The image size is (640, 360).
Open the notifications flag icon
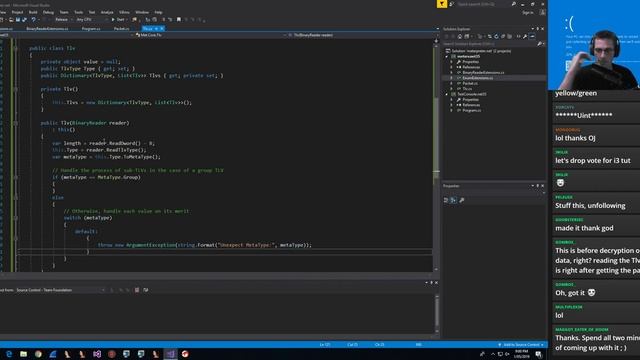point(442,4)
